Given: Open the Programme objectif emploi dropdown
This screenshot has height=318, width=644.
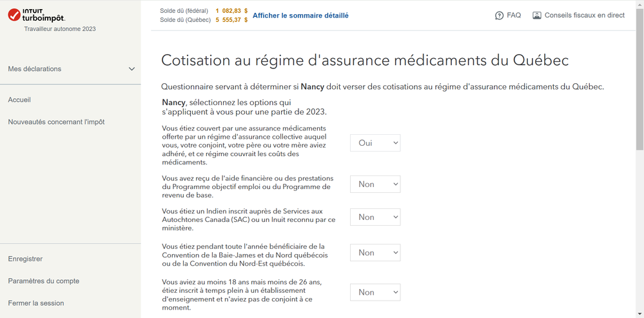Looking at the screenshot, I should (x=375, y=184).
